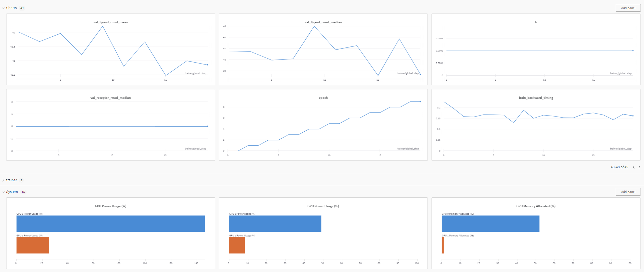Click Add panel in the System section
Image resolution: width=644 pixels, height=272 pixels.
tap(628, 192)
